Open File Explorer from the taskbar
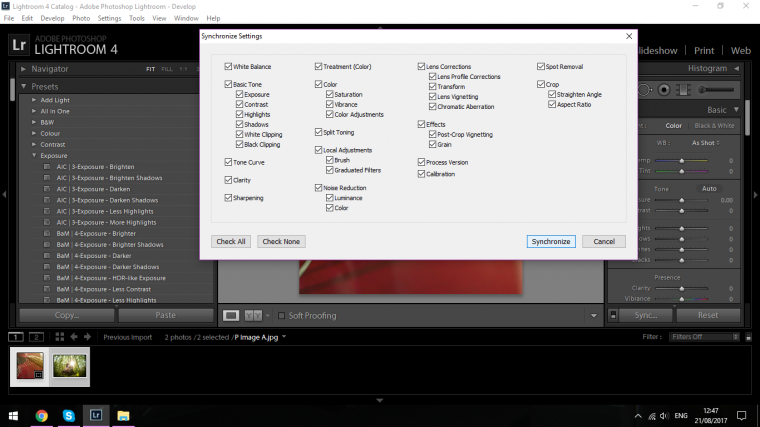The image size is (760, 427). 123,415
